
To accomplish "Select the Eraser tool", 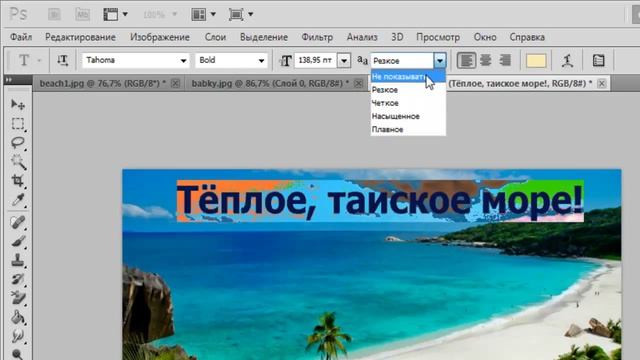I will (18, 298).
